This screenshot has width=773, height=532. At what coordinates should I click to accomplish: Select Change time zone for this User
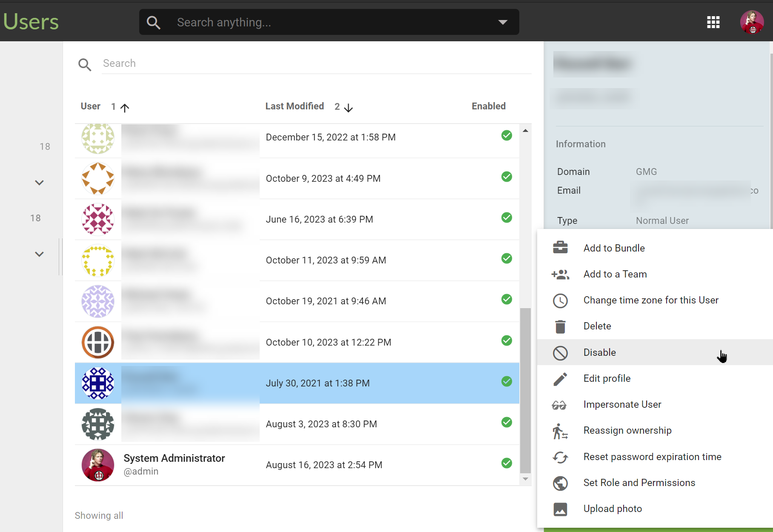(x=655, y=300)
